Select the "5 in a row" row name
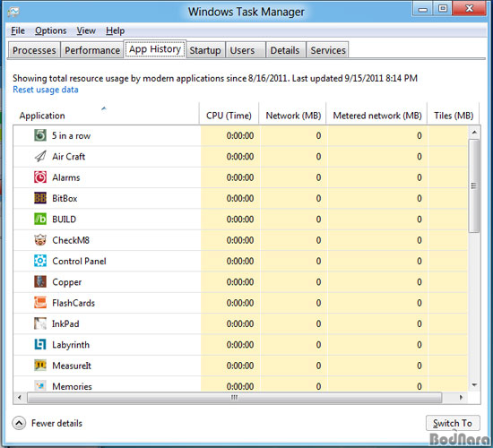Viewport: 493px width, 448px height. coord(72,135)
